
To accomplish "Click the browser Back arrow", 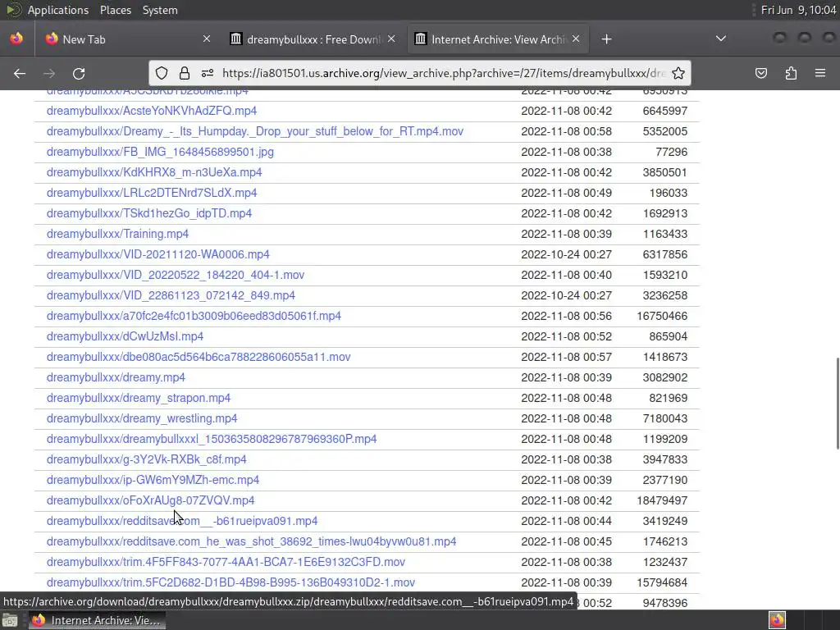I will point(20,73).
